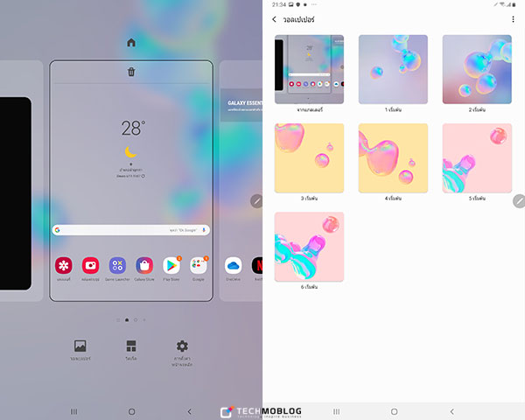Select default wallpaper 3 with yellow background

tap(309, 158)
